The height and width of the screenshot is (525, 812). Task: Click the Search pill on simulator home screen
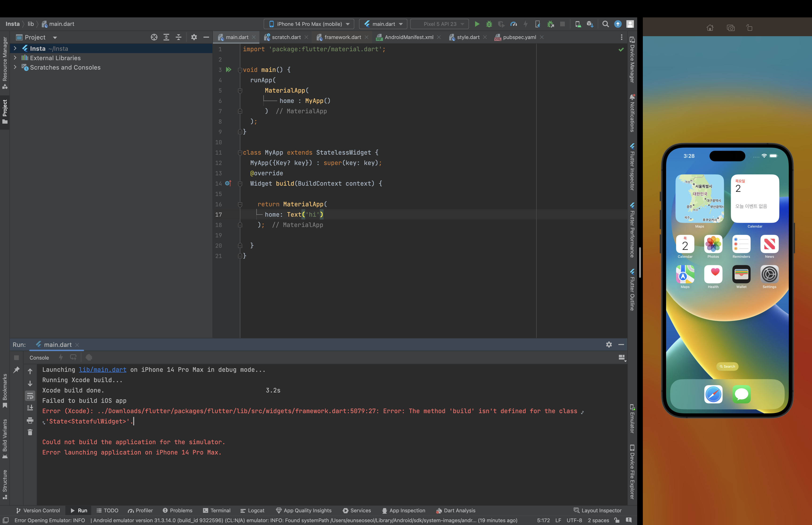(x=727, y=366)
